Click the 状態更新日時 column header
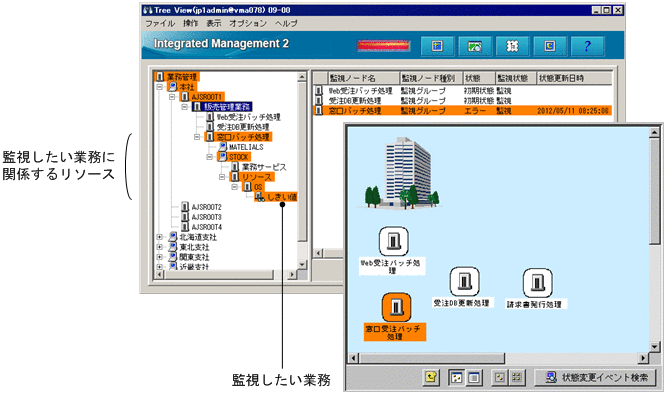 (573, 78)
